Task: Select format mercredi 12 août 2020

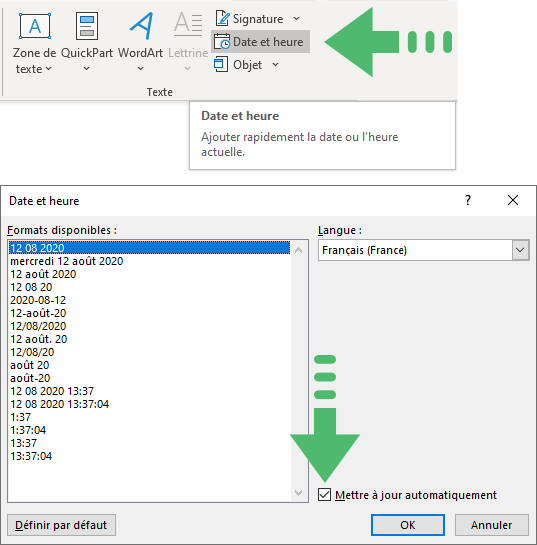Action: pyautogui.click(x=66, y=261)
